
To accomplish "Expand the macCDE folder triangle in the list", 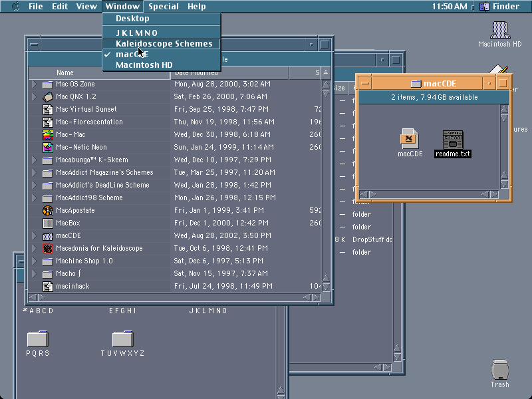I will (35, 236).
